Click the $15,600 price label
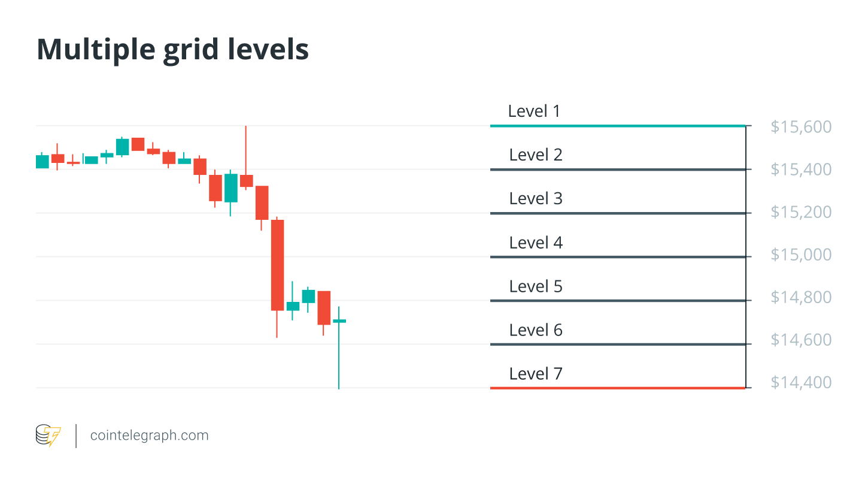868x484 pixels. click(801, 127)
